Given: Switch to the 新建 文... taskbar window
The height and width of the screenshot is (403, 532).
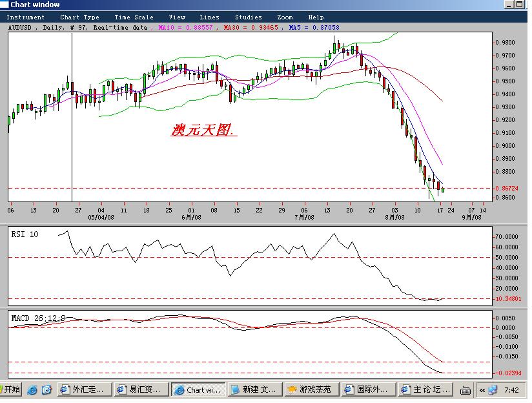Looking at the screenshot, I should (255, 389).
